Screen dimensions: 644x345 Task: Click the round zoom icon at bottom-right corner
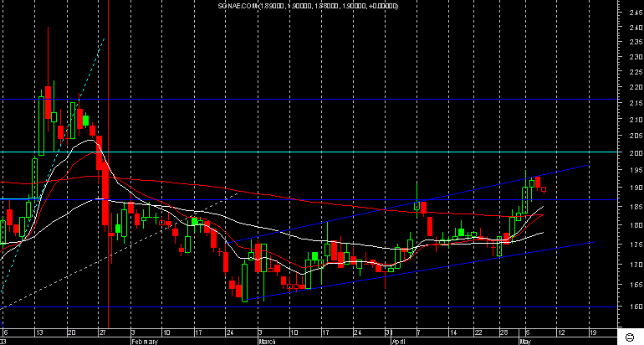coord(630,337)
